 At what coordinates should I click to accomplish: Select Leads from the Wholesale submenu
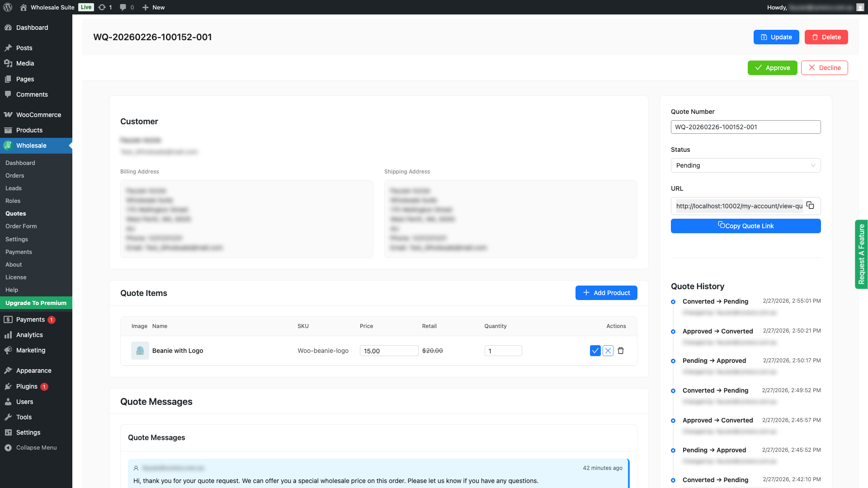(14, 188)
